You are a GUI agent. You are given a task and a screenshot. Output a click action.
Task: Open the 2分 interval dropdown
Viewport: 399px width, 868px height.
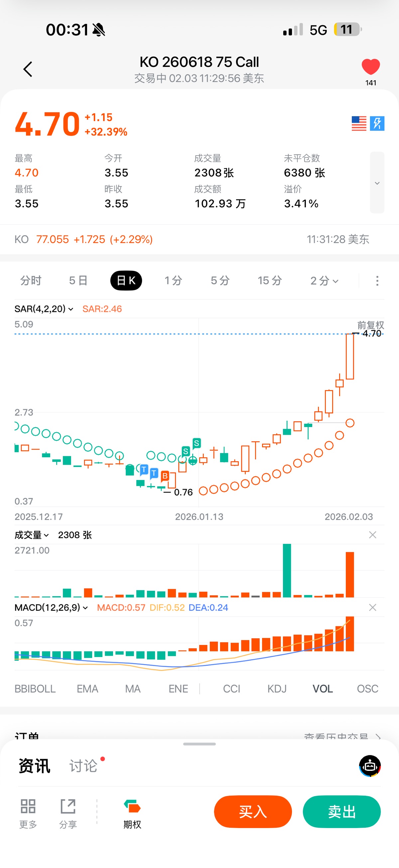324,281
